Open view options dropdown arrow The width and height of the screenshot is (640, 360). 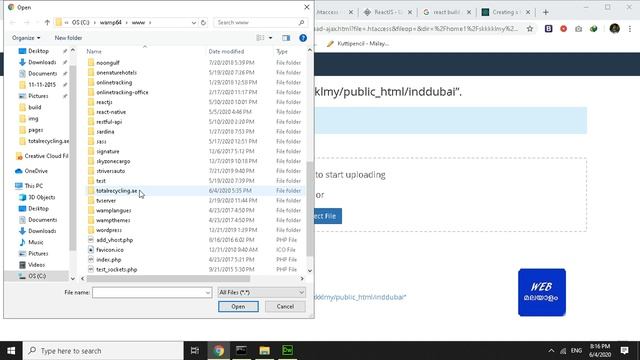click(270, 38)
